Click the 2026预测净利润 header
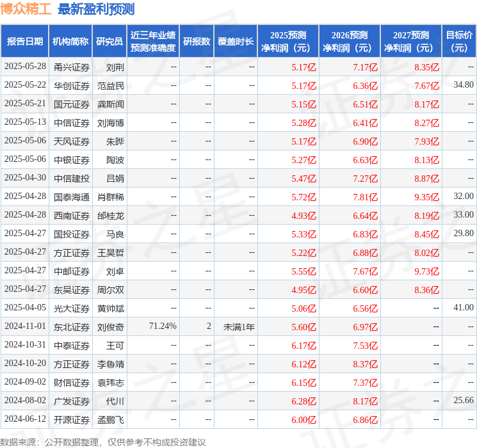The width and height of the screenshot is (477, 448). (350, 42)
